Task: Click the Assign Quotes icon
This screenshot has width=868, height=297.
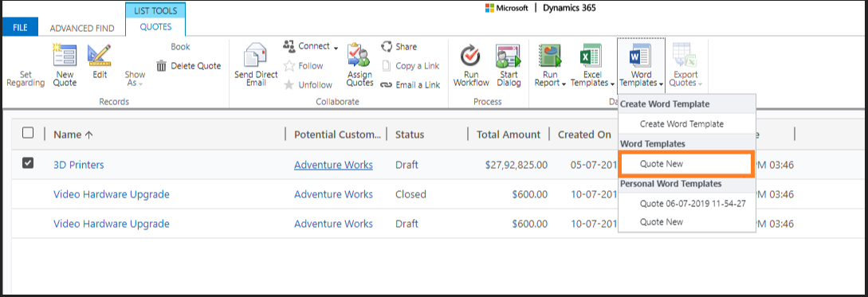Action: point(359,55)
